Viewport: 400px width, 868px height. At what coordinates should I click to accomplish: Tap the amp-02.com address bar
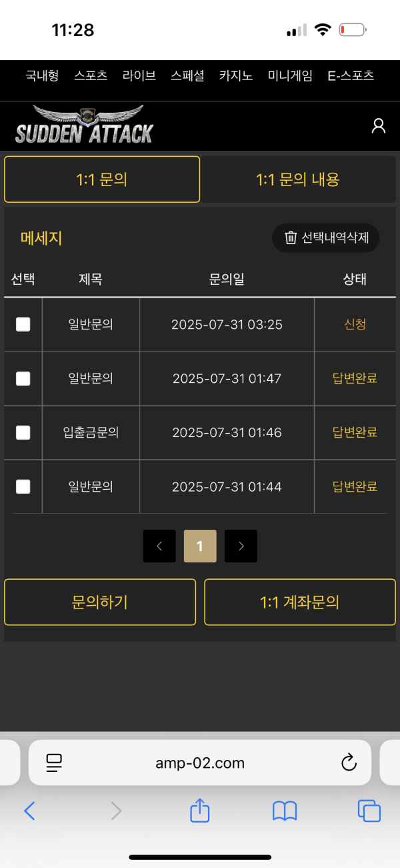point(200,763)
